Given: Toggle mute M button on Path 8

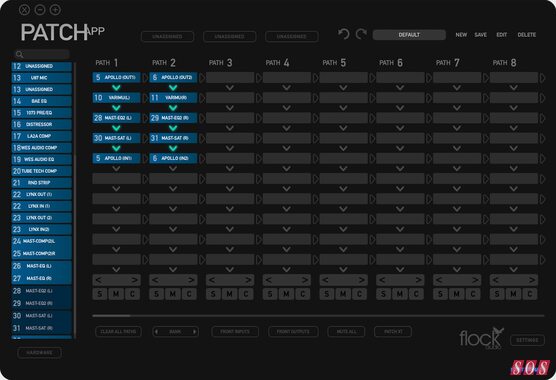Looking at the screenshot, I should pos(513,294).
